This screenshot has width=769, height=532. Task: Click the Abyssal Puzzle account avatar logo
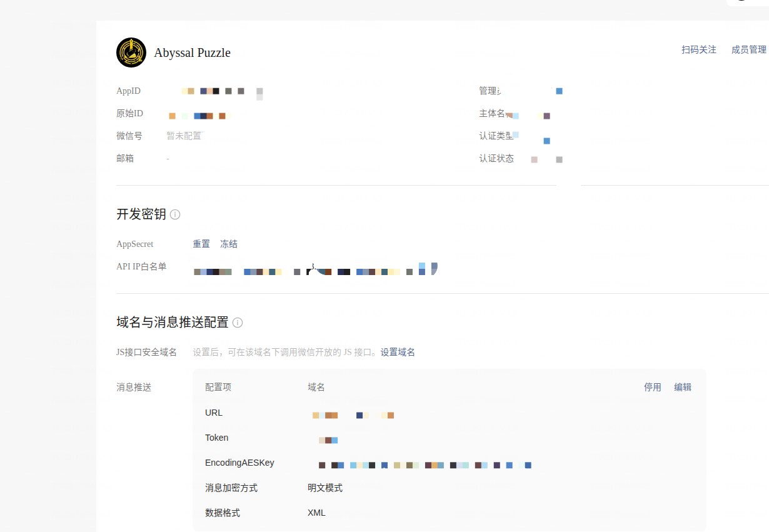(131, 53)
